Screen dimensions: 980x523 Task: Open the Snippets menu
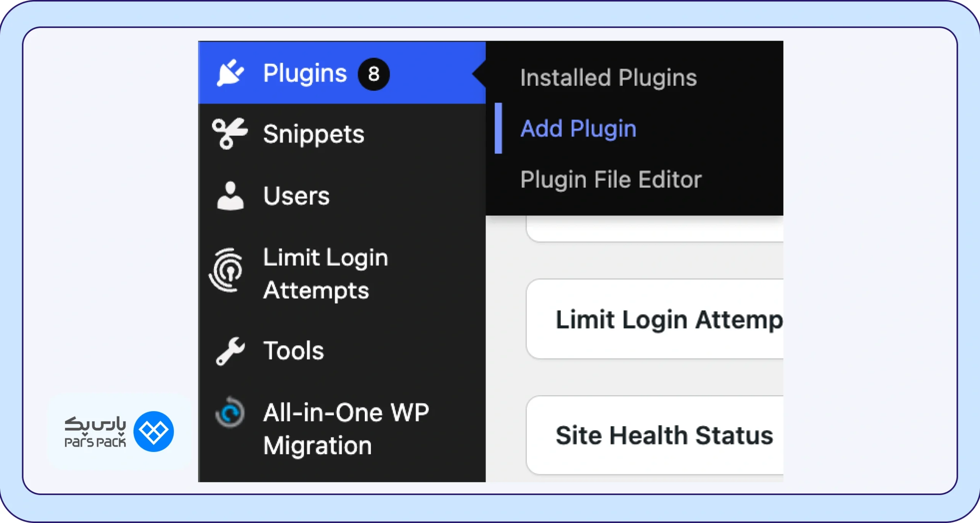tap(342, 134)
